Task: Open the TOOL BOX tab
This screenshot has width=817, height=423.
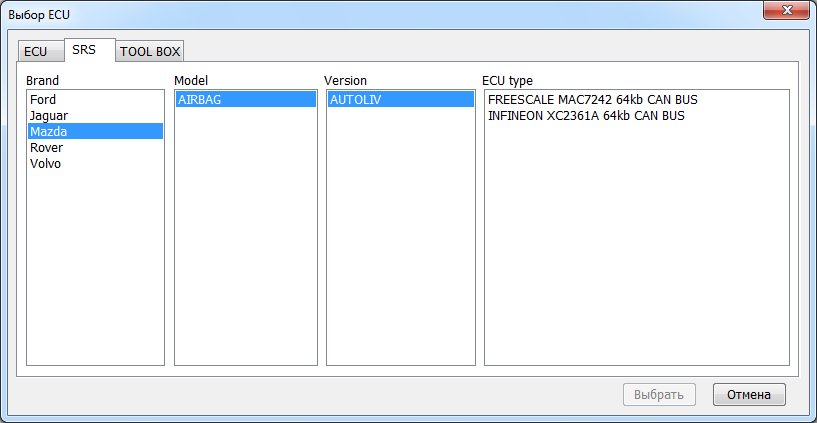Action: click(150, 52)
